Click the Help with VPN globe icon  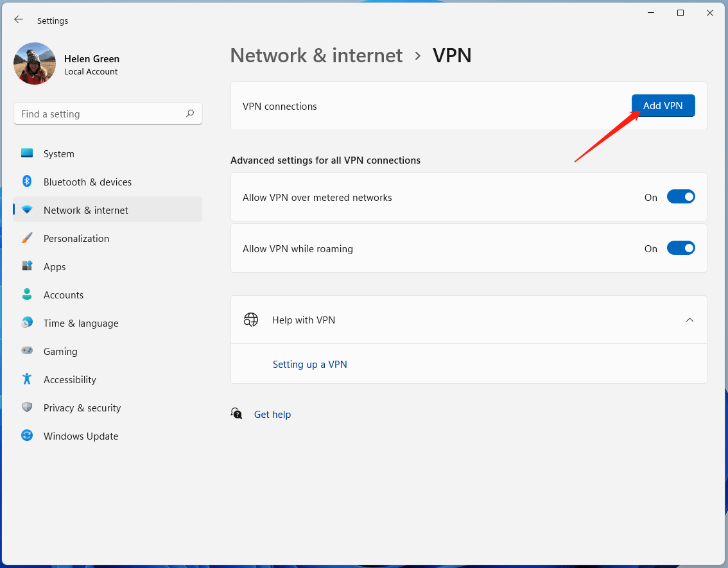pos(251,320)
